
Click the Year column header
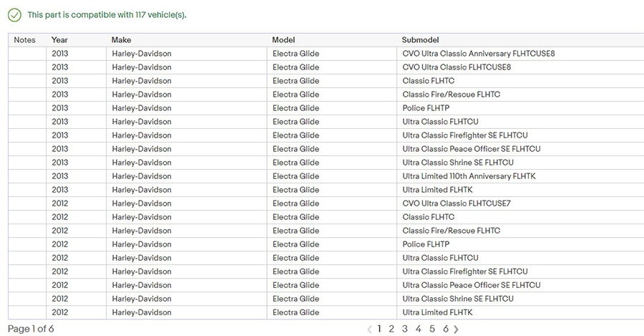point(59,40)
